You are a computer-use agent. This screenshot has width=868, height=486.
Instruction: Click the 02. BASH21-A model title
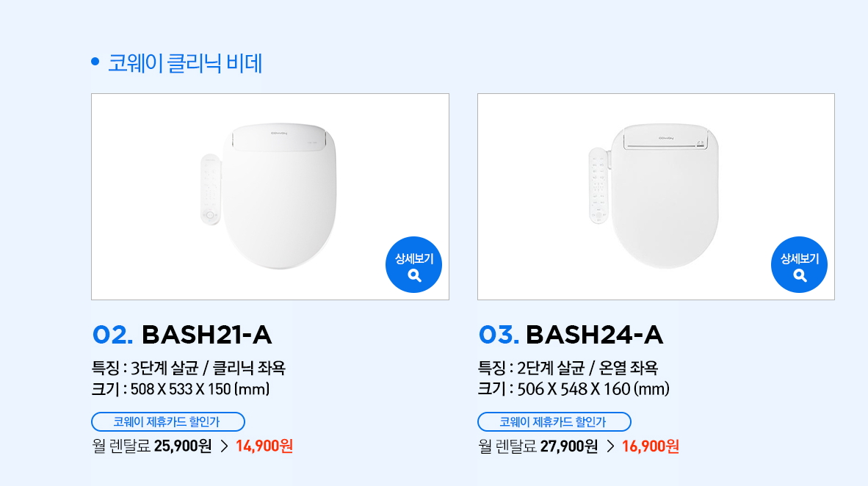[182, 335]
